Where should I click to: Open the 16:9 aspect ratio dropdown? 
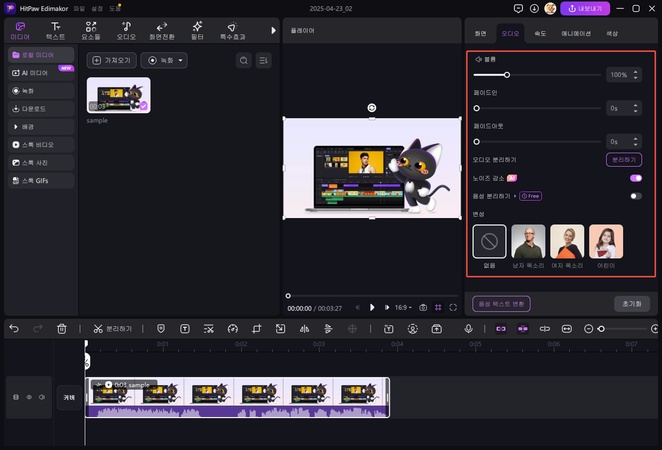[403, 308]
